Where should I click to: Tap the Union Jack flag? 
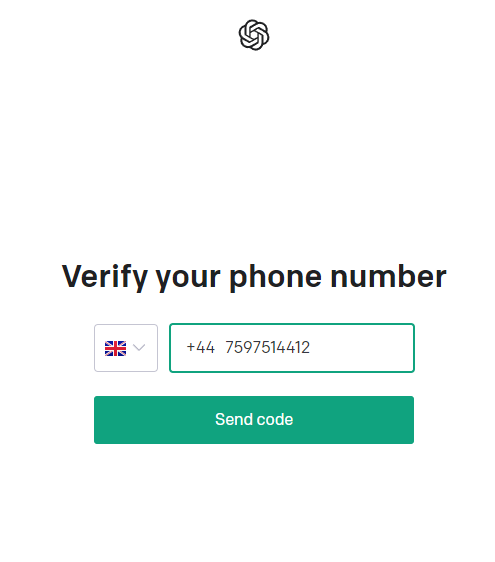[115, 348]
